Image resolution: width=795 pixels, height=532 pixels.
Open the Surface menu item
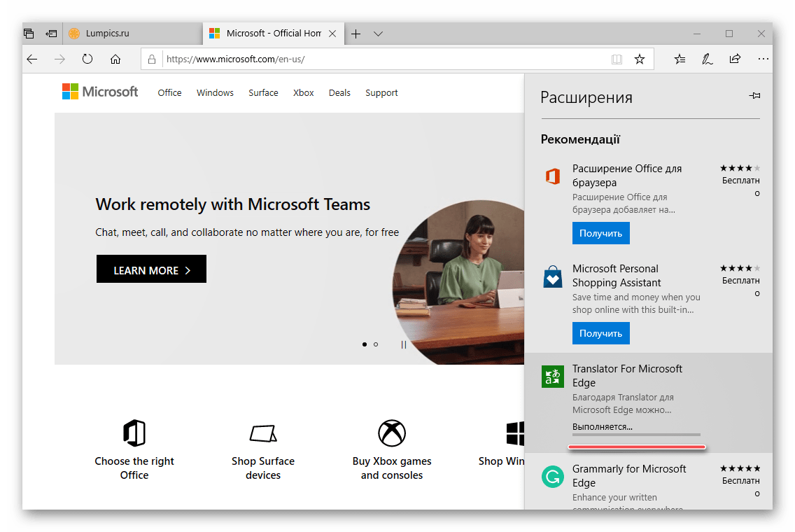pyautogui.click(x=263, y=93)
